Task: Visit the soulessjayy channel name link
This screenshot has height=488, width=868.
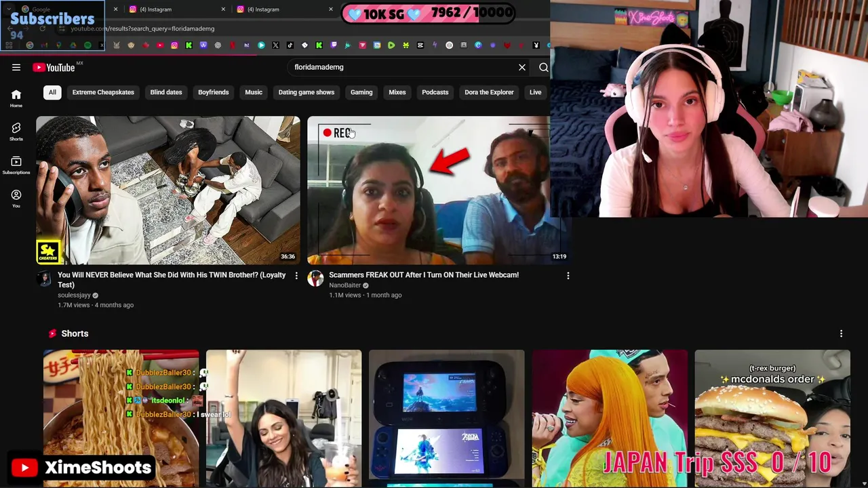Action: pyautogui.click(x=74, y=296)
